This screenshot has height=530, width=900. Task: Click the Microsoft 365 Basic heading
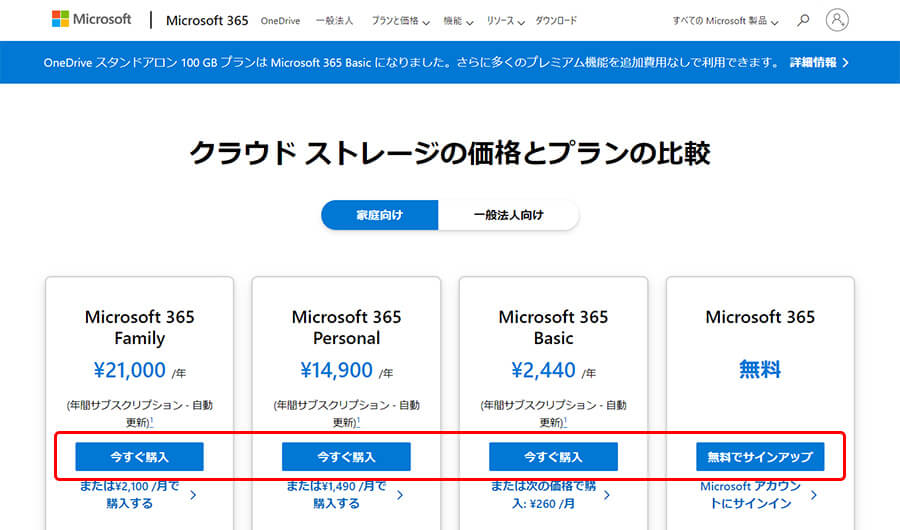click(x=553, y=327)
